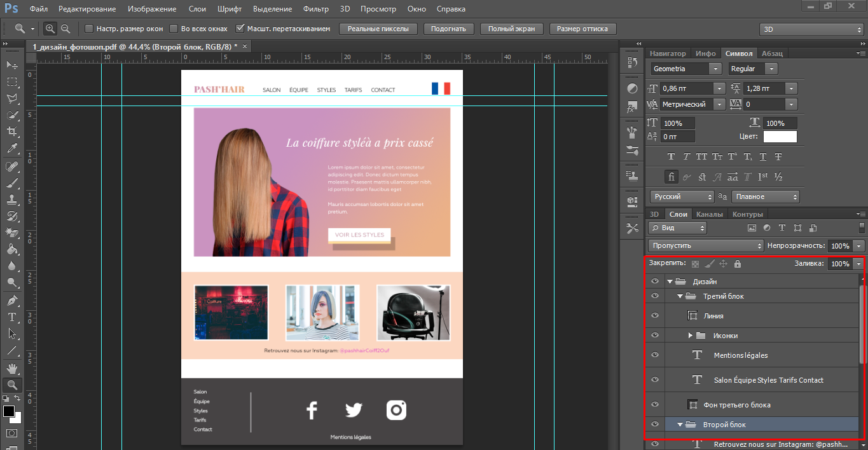Image resolution: width=868 pixels, height=450 pixels.
Task: Click the Размер оттиска button
Action: 582,29
